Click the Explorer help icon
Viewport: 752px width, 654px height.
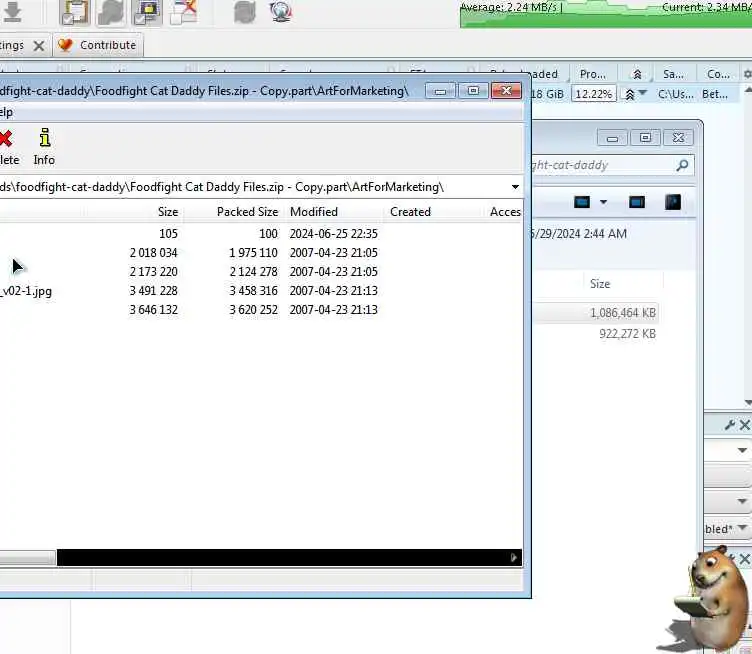click(x=673, y=202)
